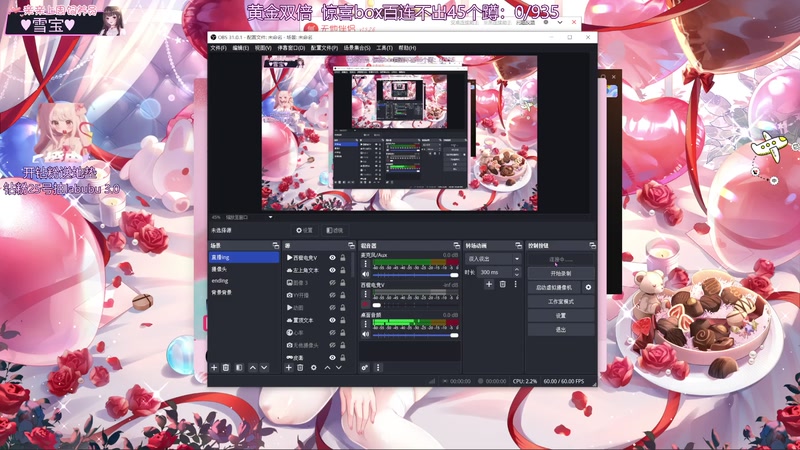800x450 pixels.
Task: Show the YY开播 source eye toggle
Action: pyautogui.click(x=332, y=295)
